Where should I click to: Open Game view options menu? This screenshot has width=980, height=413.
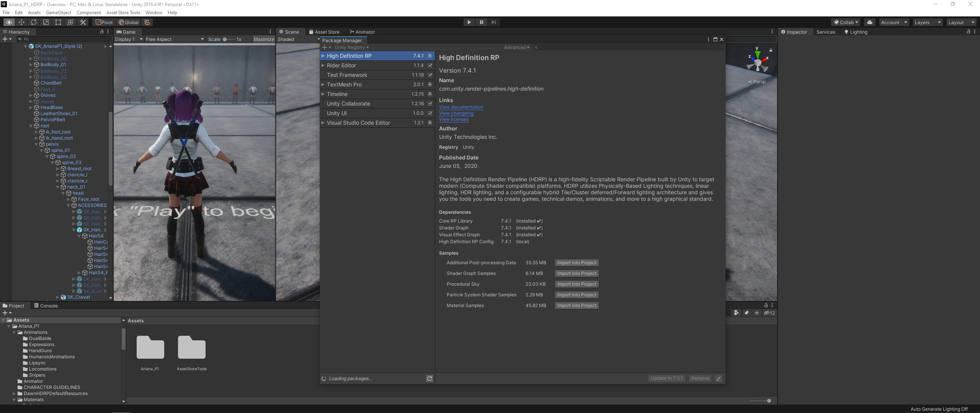click(270, 32)
